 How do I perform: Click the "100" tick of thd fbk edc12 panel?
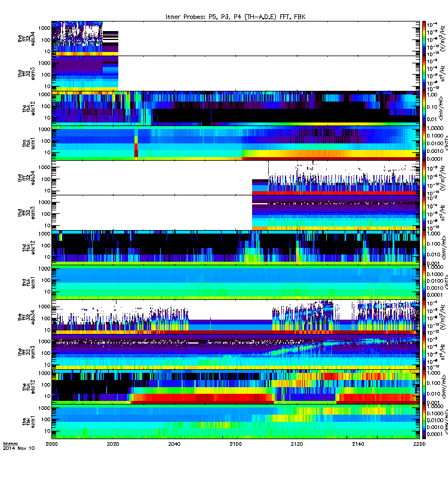(x=46, y=246)
